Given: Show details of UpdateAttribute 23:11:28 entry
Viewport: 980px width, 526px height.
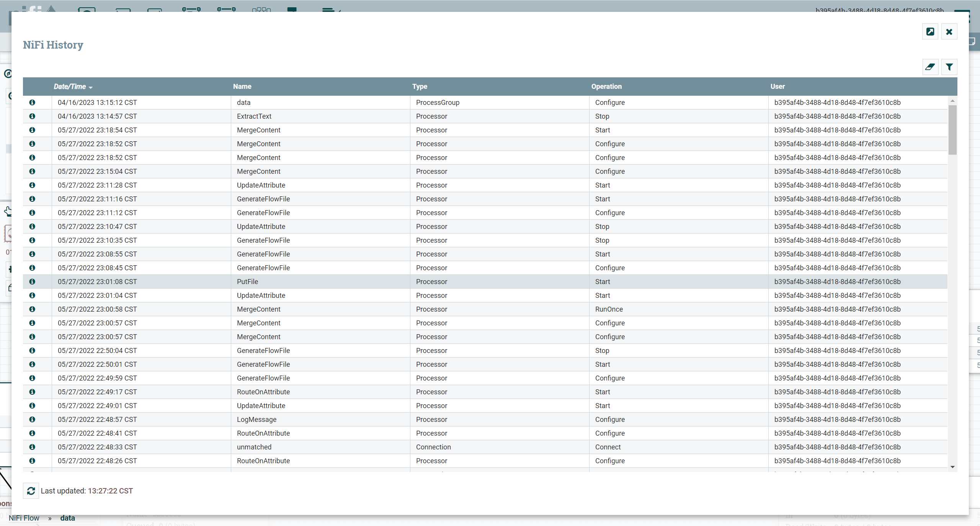Looking at the screenshot, I should point(32,185).
